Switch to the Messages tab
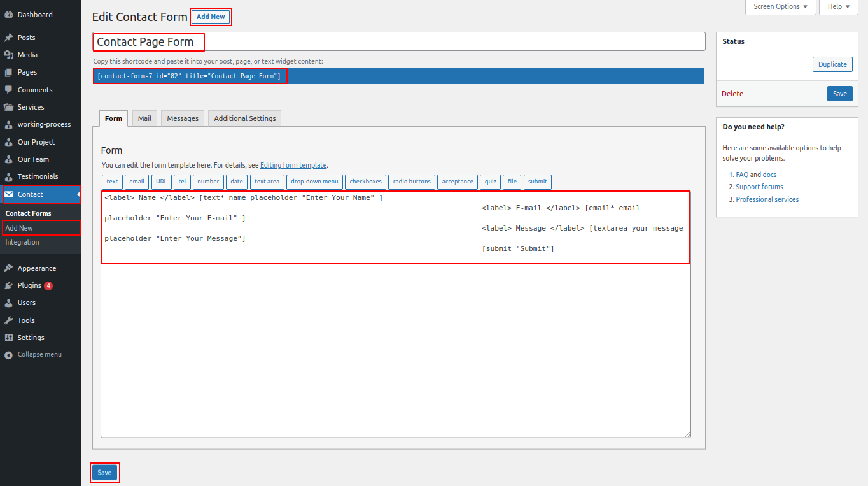Image resolution: width=868 pixels, height=486 pixels. [x=183, y=118]
